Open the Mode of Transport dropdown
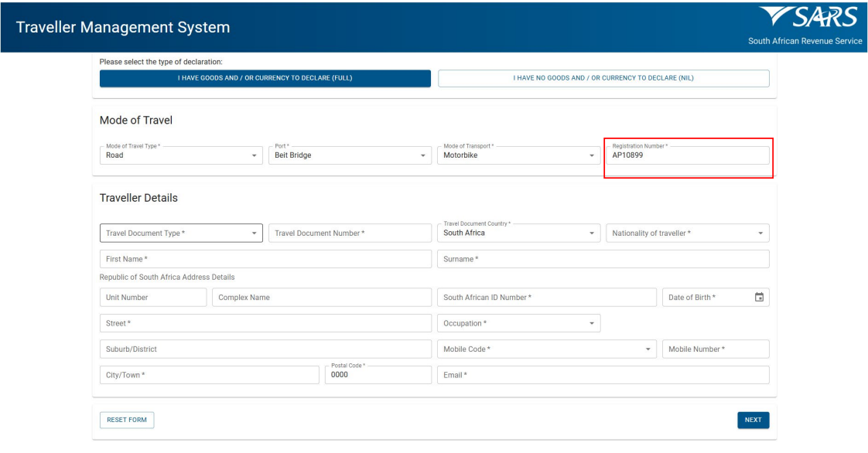This screenshot has width=868, height=453. coord(518,155)
